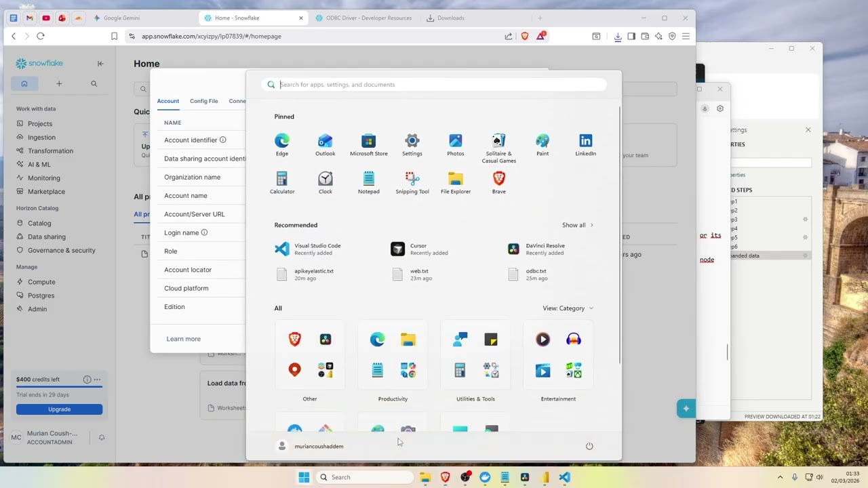Open a new browser tab
The width and height of the screenshot is (868, 488).
tap(540, 18)
